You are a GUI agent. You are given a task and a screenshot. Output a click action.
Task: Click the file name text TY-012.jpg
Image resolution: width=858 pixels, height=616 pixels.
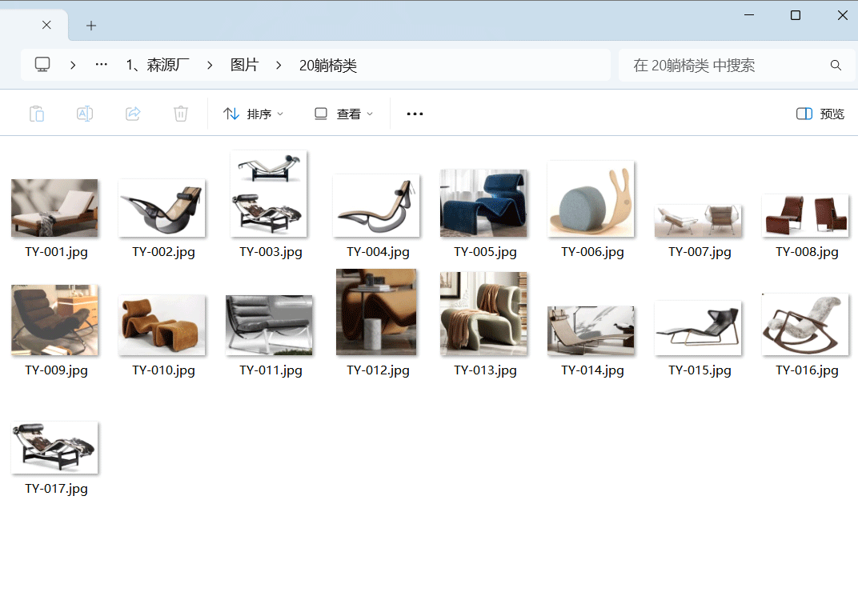point(378,370)
